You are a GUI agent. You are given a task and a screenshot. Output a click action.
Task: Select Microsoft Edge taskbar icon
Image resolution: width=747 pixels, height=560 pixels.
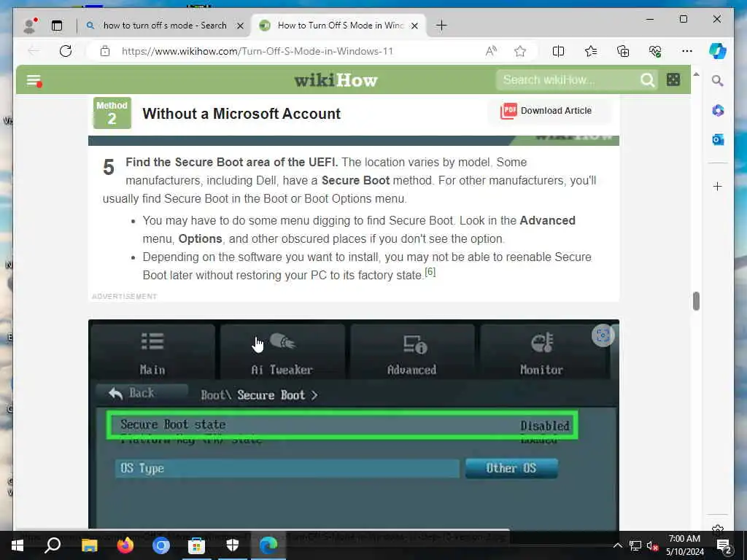coord(268,545)
